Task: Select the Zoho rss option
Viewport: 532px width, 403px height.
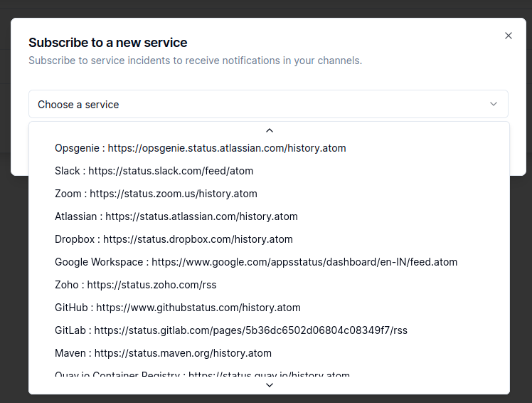Action: tap(269, 285)
